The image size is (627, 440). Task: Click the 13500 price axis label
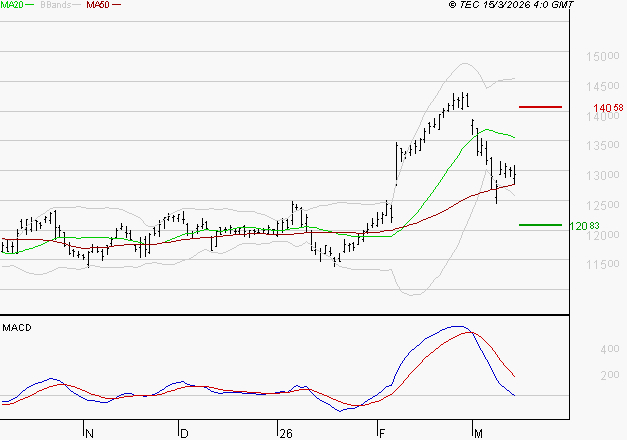(603, 146)
